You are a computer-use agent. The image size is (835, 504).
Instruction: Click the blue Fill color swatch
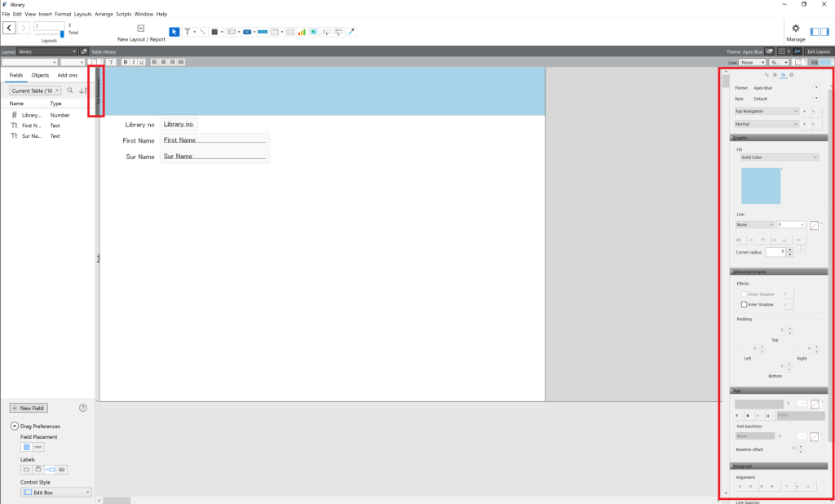(x=759, y=186)
